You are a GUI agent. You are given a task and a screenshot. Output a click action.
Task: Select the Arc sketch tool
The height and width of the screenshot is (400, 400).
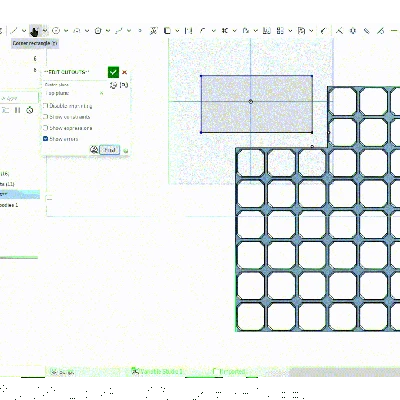(77, 31)
